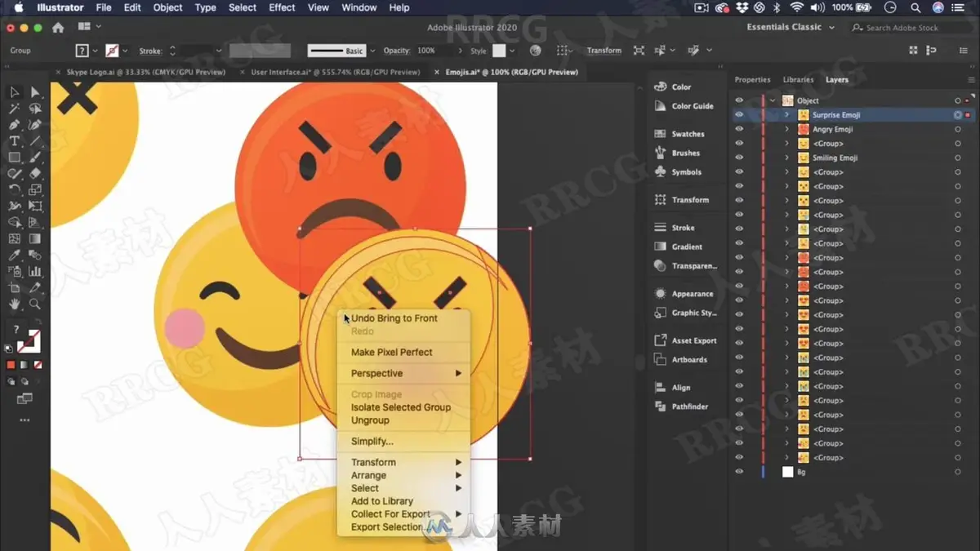
Task: Open the Brushes panel
Action: point(679,153)
